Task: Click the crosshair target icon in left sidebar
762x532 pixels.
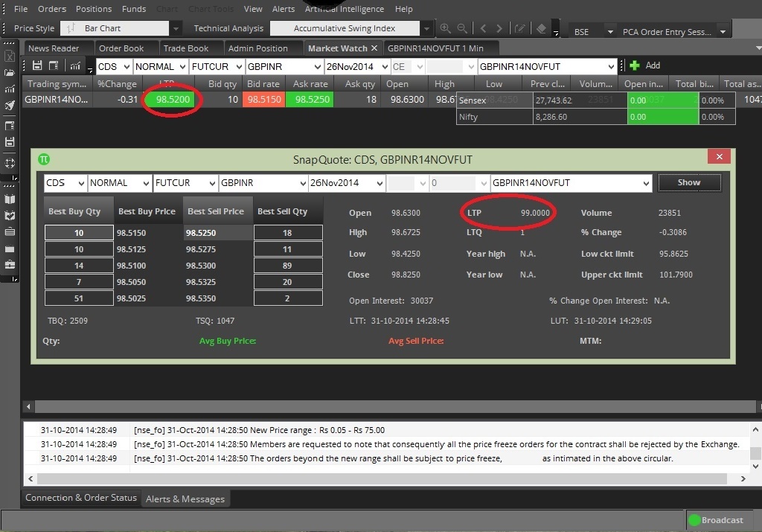Action: [9, 163]
